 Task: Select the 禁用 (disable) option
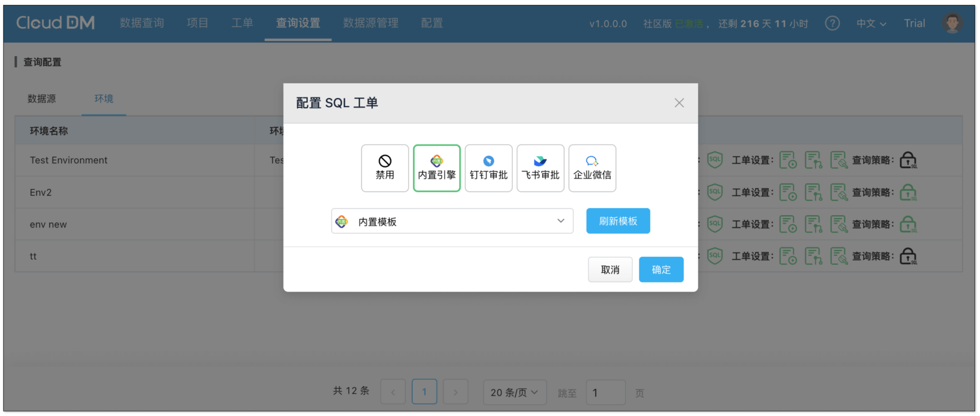click(384, 168)
